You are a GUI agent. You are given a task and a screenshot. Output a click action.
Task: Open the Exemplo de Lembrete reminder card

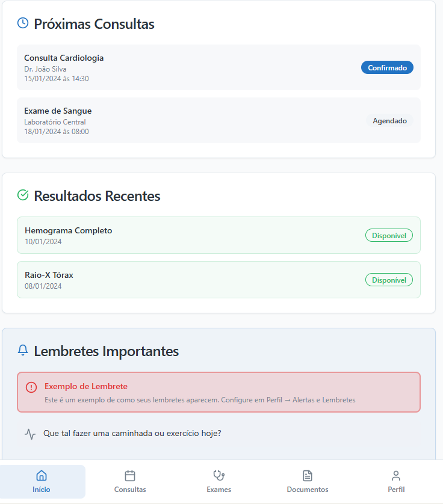(219, 392)
